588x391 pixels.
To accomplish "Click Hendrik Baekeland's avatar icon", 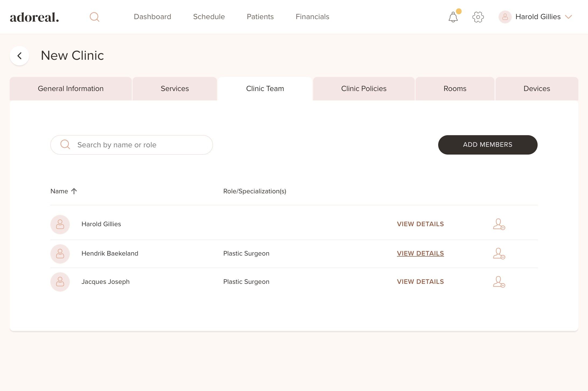I will 60,254.
